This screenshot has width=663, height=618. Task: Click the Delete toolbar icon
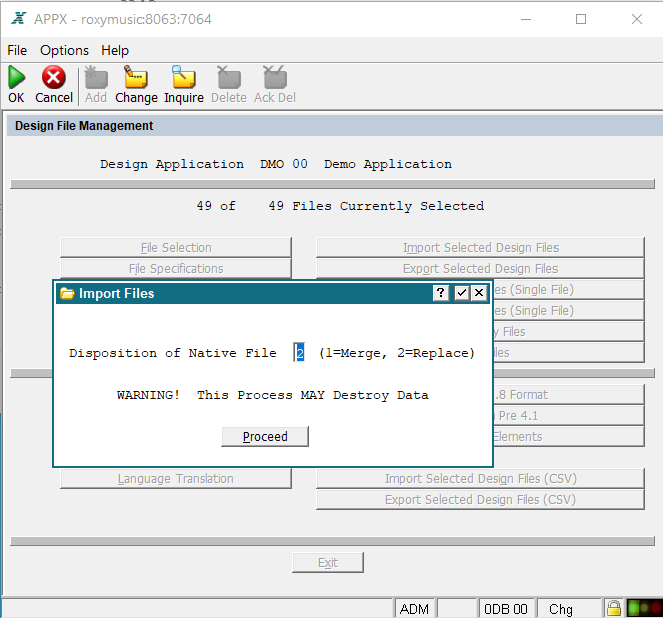click(x=229, y=77)
